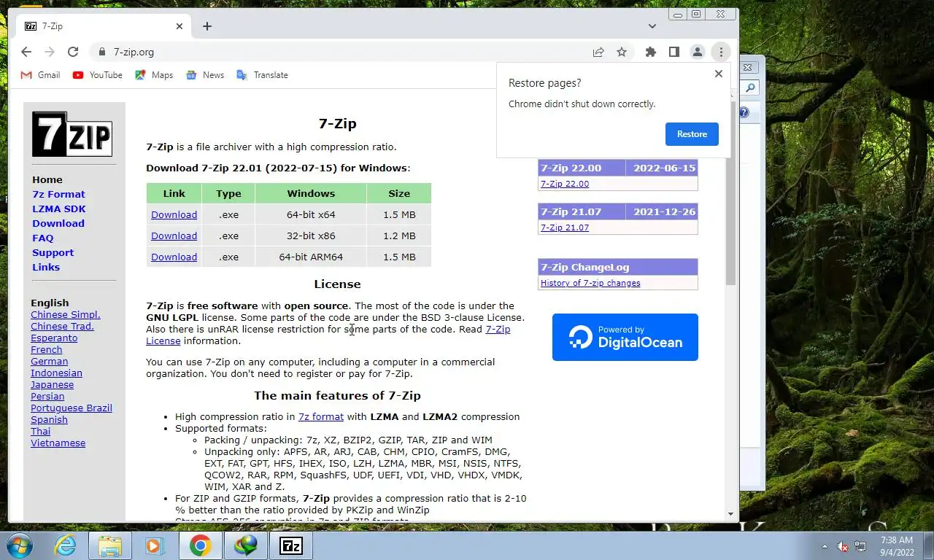Open Windows Explorer folder in taskbar
Viewport: 934px width, 560px height.
click(109, 545)
